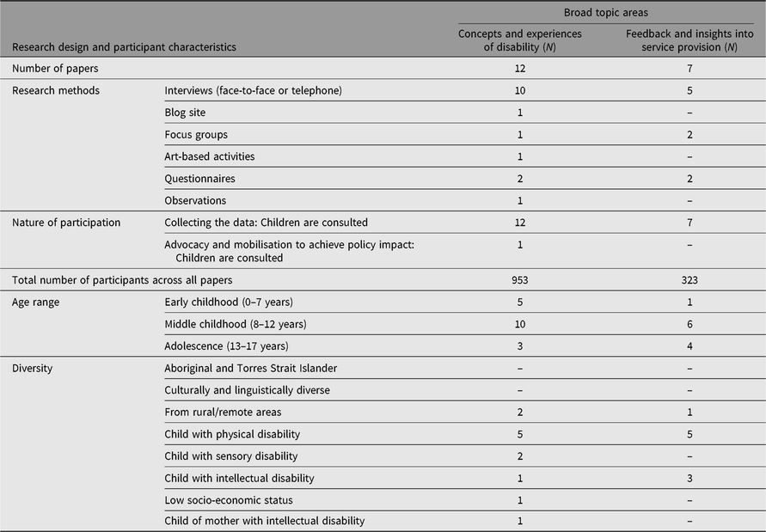Click 'Interviews (face-to-face or telephone)' row
Viewport: 766px width, 532px height.
(258, 90)
